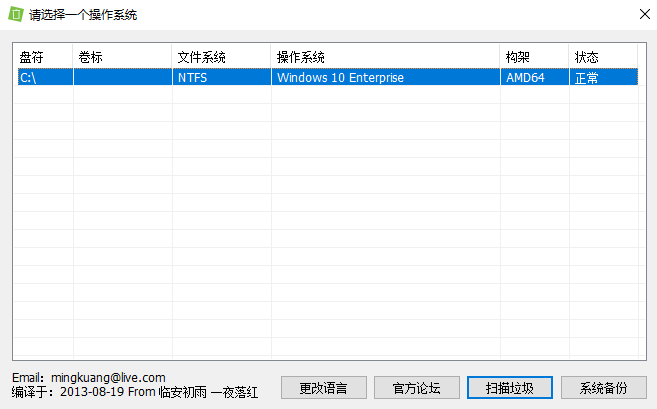Click the green app icon in title bar
657x409 pixels.
(16, 14)
